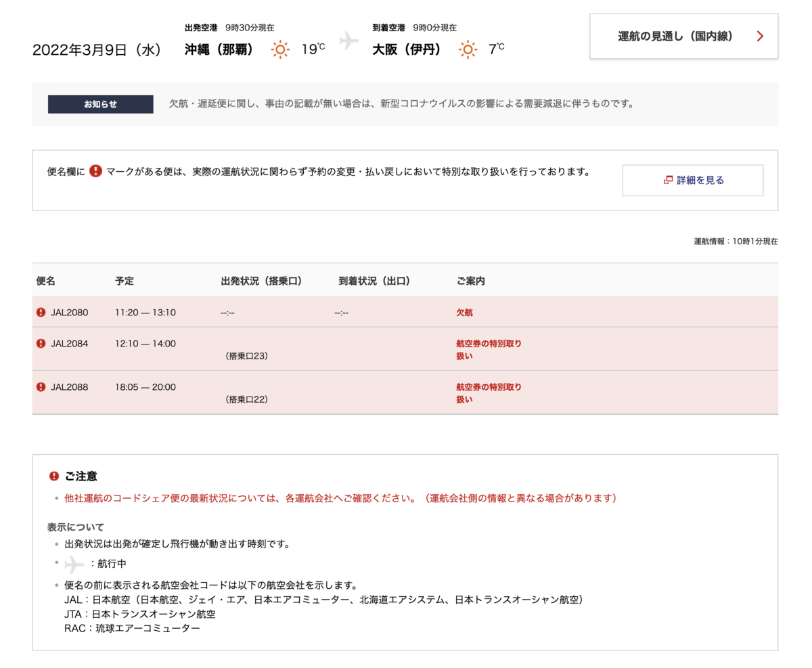812x668 pixels.
Task: Click 表示について subheading
Action: 76,527
